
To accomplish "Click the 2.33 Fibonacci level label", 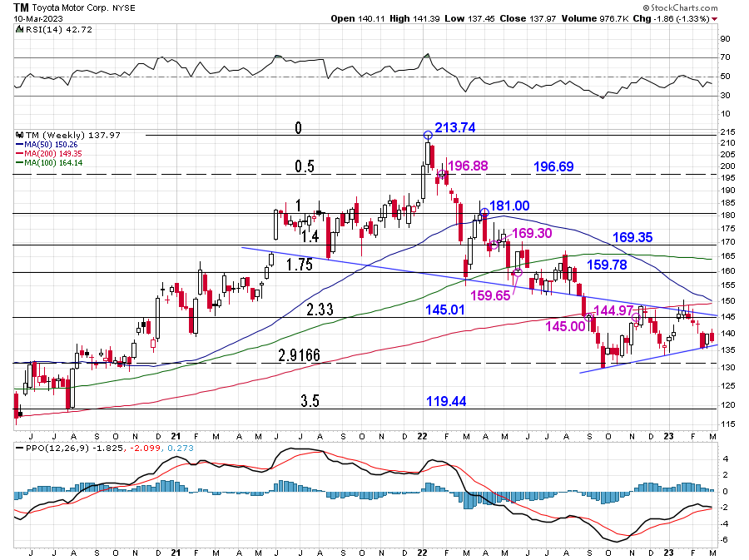I will click(x=320, y=310).
